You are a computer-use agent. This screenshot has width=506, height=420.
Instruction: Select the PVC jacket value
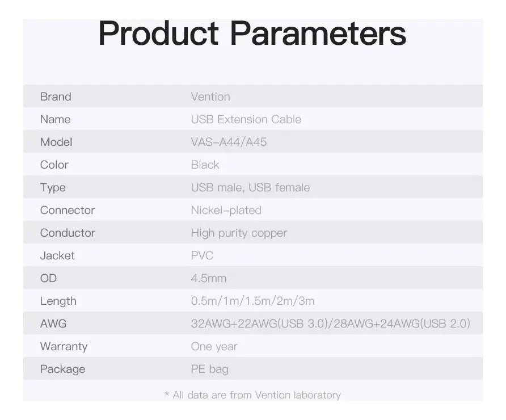202,255
